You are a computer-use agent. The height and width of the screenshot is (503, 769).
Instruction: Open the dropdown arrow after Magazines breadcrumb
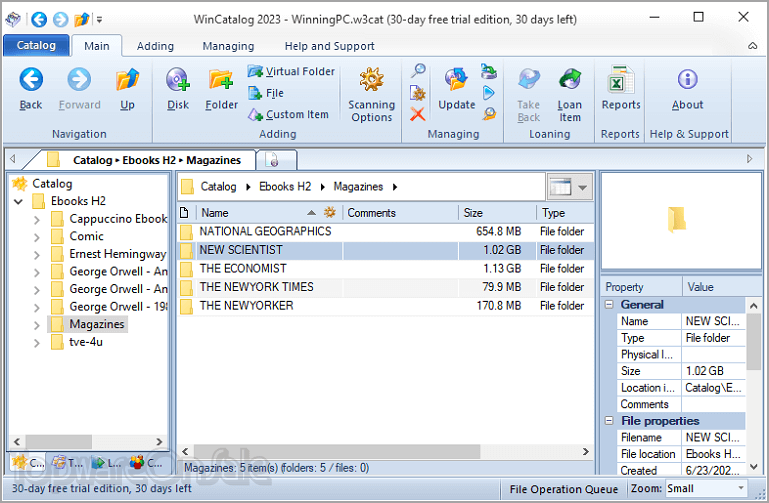tap(395, 187)
